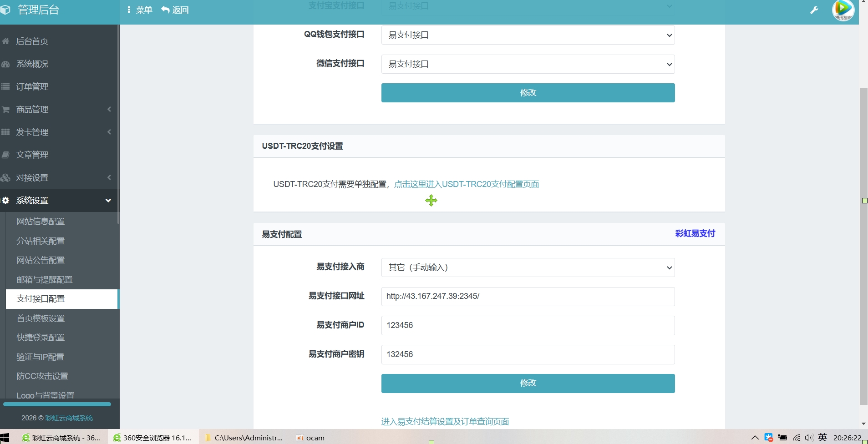Click the grid icon beside 发卡管理

pyautogui.click(x=5, y=132)
